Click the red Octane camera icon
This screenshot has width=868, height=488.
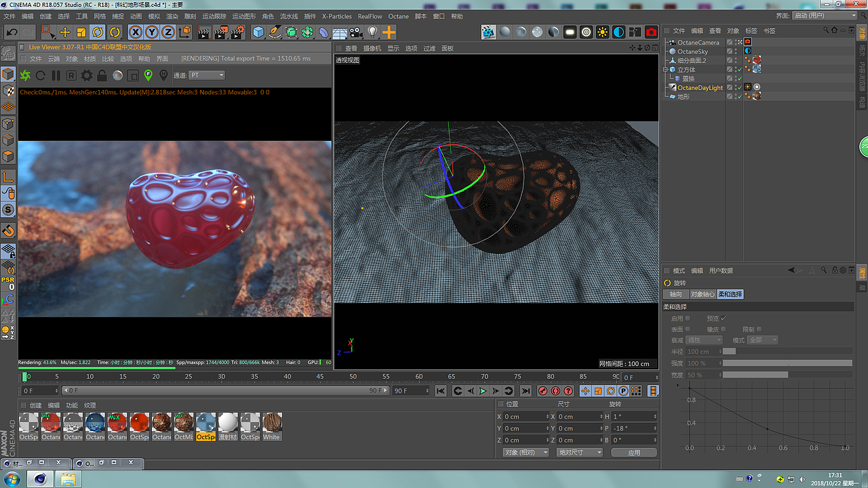[652, 32]
